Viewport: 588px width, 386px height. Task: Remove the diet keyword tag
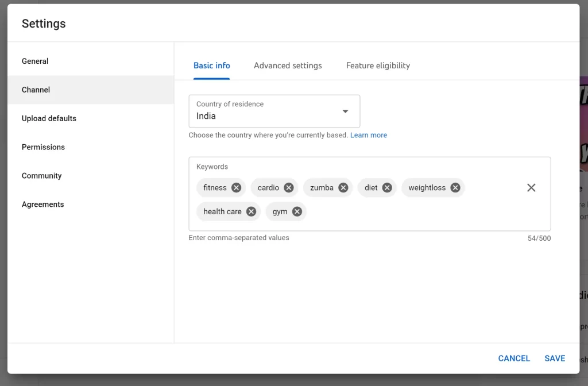pyautogui.click(x=387, y=188)
